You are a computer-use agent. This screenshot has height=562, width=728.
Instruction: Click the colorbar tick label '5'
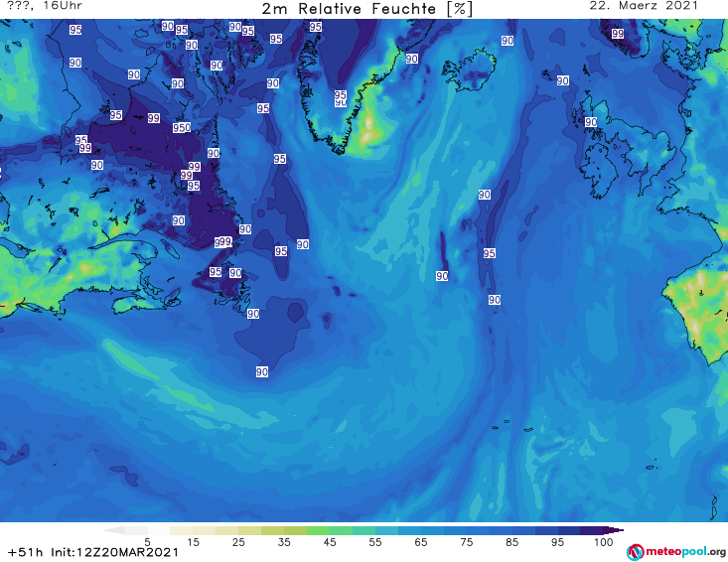point(147,542)
